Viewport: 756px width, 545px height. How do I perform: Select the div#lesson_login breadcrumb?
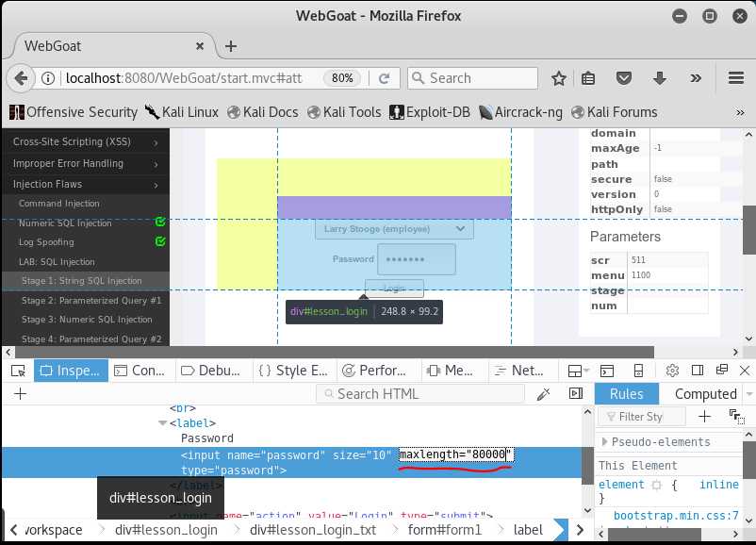[x=166, y=530]
